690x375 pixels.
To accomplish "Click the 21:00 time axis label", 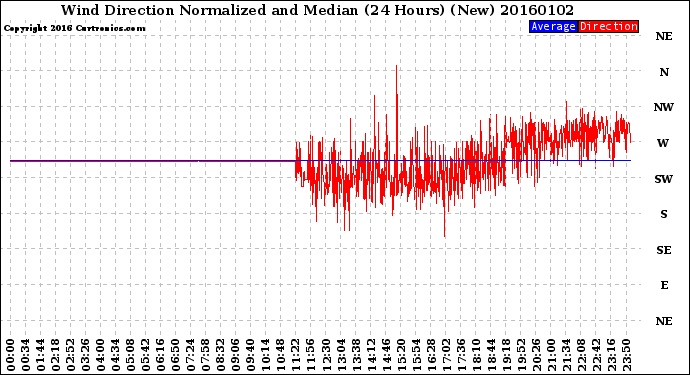I will click(551, 355).
